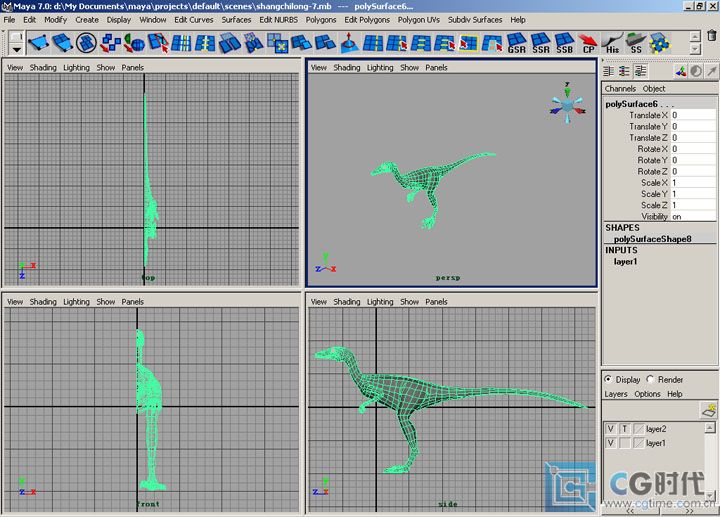Click the layer1 color swatch box
This screenshot has height=517, width=720.
[639, 443]
